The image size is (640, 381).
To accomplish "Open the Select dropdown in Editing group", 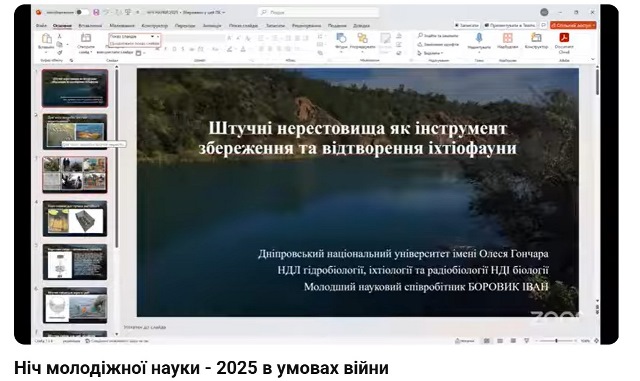I will [x=430, y=53].
